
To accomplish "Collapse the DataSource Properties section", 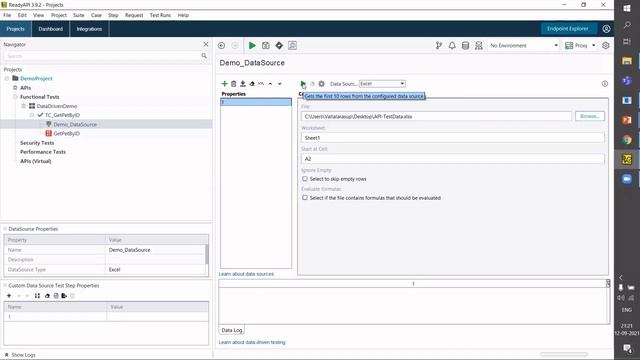I will pos(5,229).
